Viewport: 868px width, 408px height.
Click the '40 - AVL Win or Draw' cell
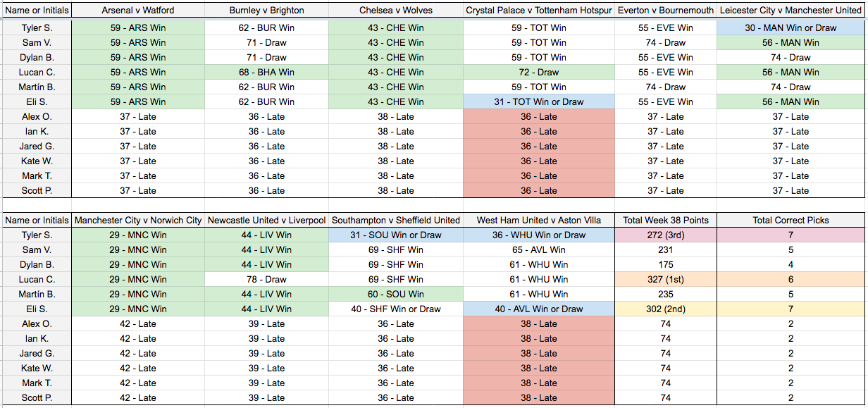click(x=539, y=309)
